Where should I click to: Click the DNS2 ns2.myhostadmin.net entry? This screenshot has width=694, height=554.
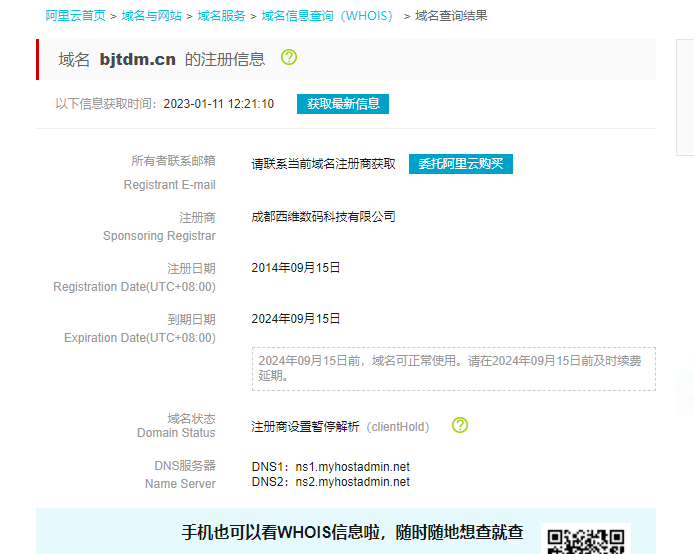(x=331, y=482)
